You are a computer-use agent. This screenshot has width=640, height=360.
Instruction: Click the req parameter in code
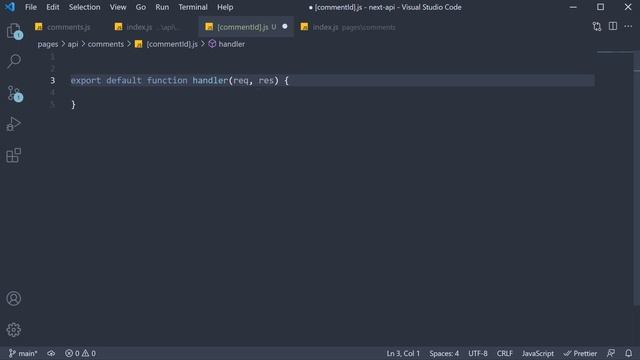click(241, 80)
